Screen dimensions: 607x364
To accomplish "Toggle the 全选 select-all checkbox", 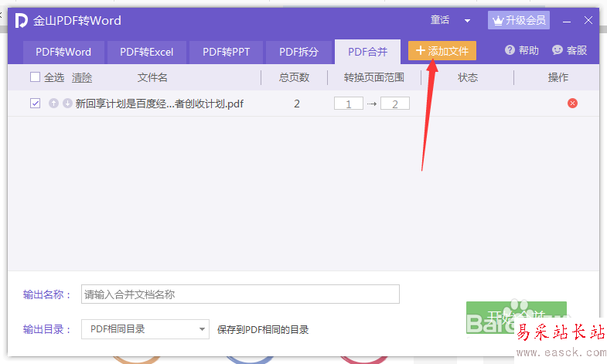I will (x=36, y=77).
